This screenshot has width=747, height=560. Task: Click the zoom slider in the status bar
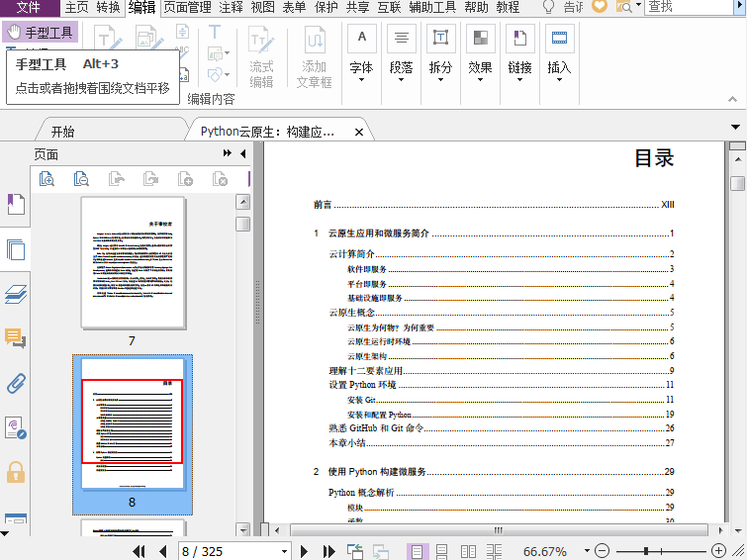(x=659, y=551)
